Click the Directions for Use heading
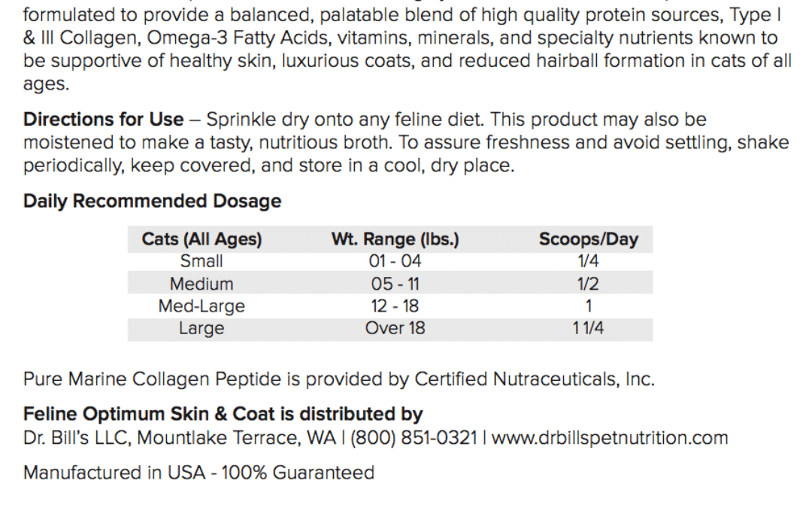This screenshot has height=508, width=812. point(103,119)
